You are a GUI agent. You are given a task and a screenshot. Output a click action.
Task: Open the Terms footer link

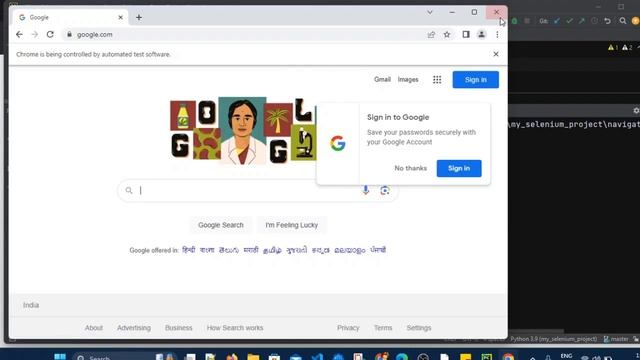pyautogui.click(x=383, y=328)
